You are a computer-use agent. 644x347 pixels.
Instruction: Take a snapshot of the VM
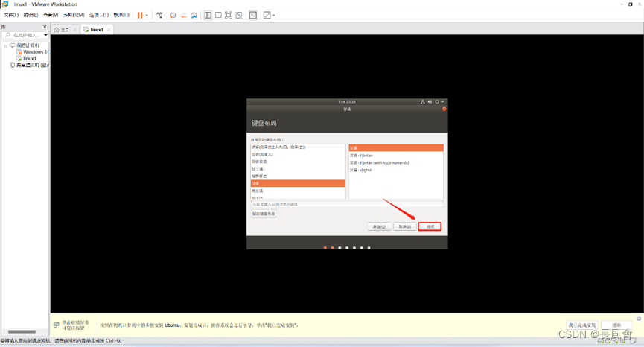(173, 15)
